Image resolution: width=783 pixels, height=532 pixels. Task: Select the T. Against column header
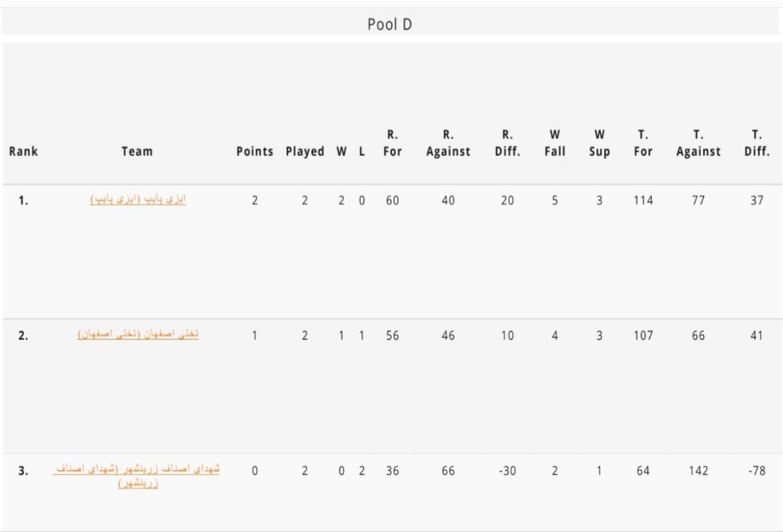point(698,143)
